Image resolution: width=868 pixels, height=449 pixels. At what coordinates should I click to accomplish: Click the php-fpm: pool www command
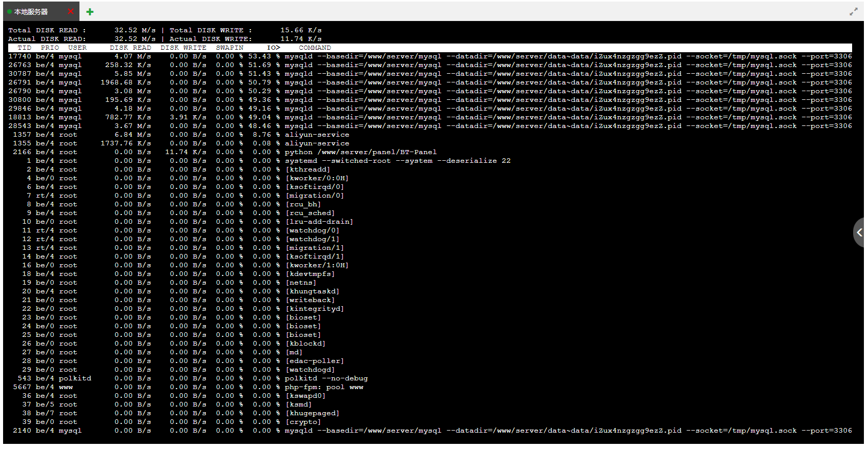click(324, 387)
